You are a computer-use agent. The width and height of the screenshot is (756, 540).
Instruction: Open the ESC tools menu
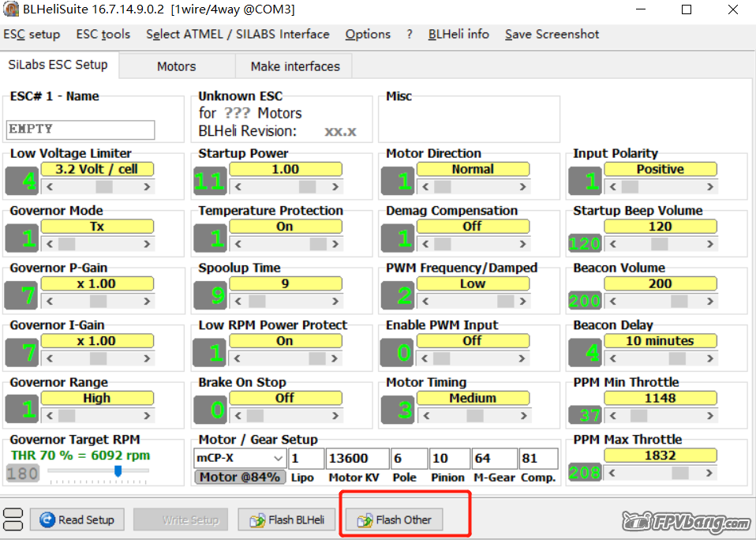point(103,34)
